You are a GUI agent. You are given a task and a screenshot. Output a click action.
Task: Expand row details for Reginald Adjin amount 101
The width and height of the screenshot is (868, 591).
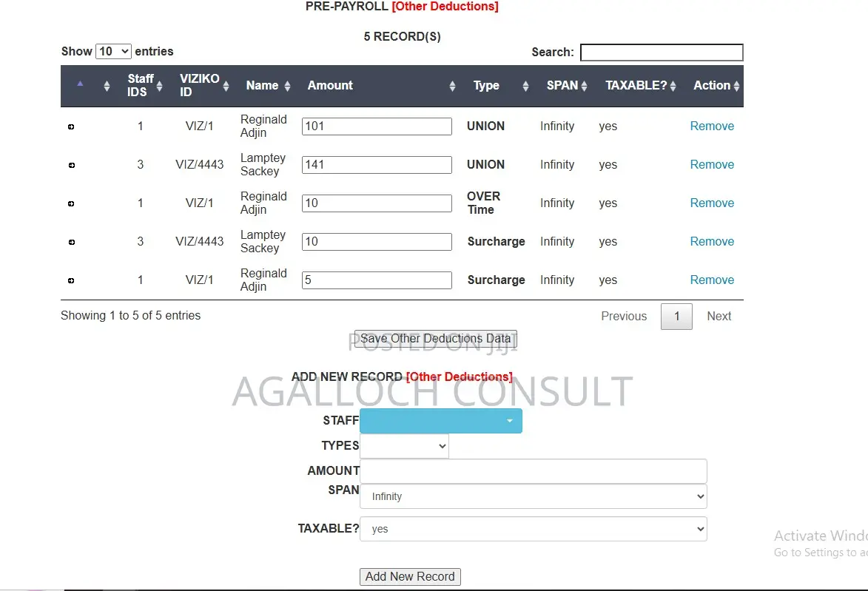(x=71, y=126)
